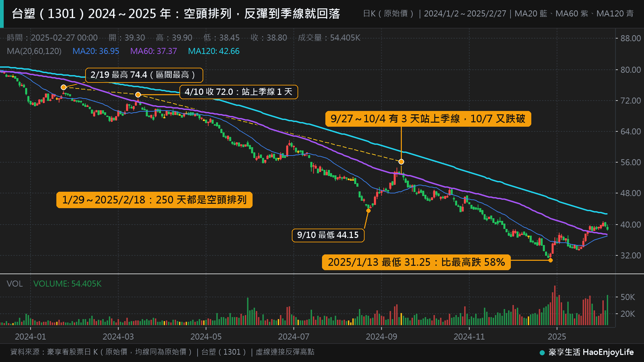Click the 88.00 price axis label
The height and width of the screenshot is (362, 644).
pyautogui.click(x=631, y=38)
